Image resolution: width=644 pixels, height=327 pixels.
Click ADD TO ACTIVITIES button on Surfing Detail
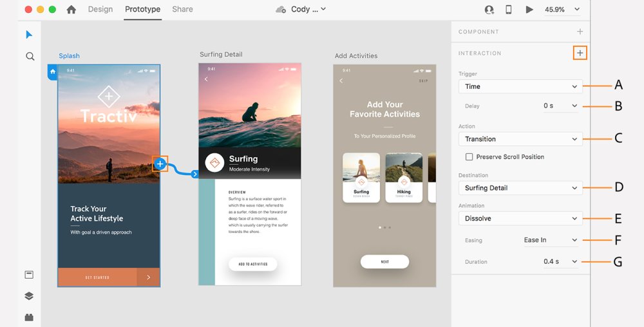click(253, 264)
